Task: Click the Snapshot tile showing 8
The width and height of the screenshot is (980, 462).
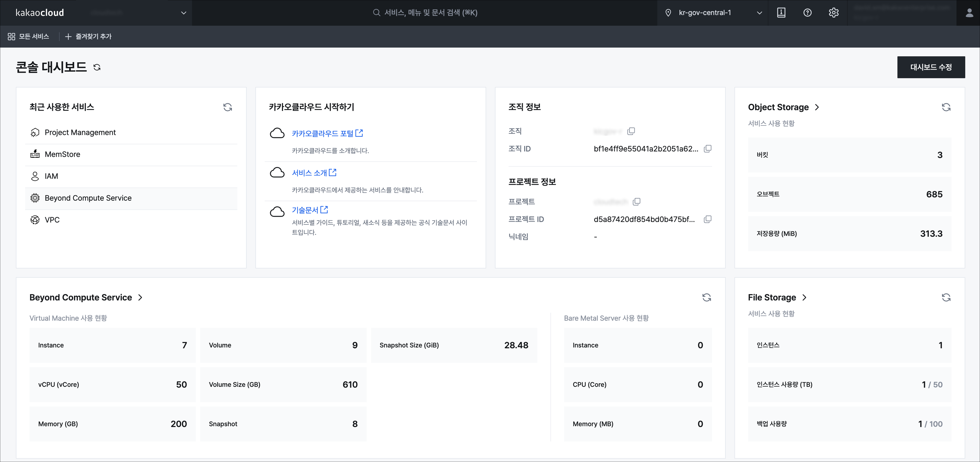Action: (284, 424)
